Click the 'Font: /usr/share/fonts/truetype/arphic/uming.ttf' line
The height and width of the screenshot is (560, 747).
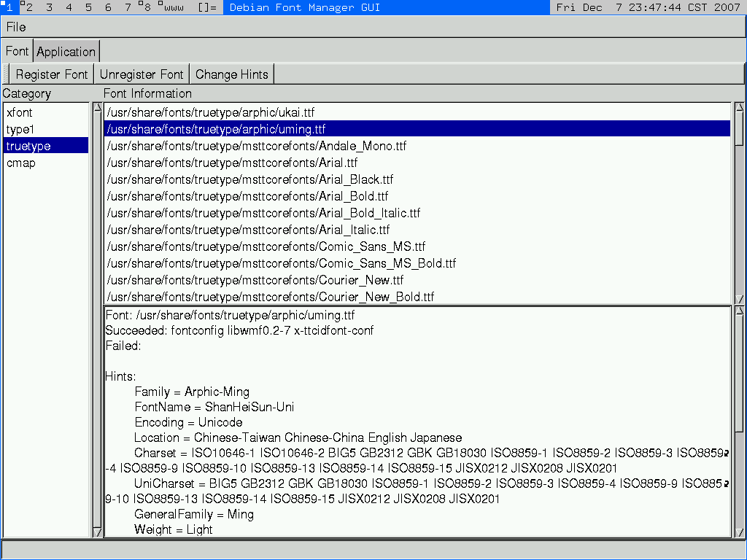click(230, 315)
